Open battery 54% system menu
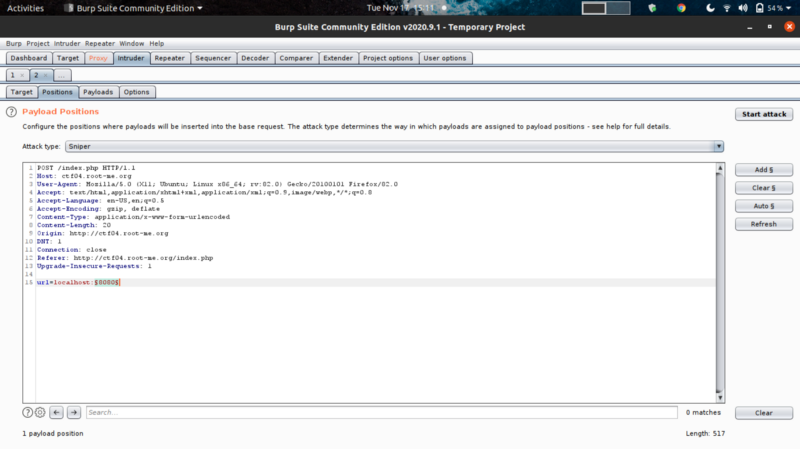This screenshot has width=800, height=449. click(773, 8)
